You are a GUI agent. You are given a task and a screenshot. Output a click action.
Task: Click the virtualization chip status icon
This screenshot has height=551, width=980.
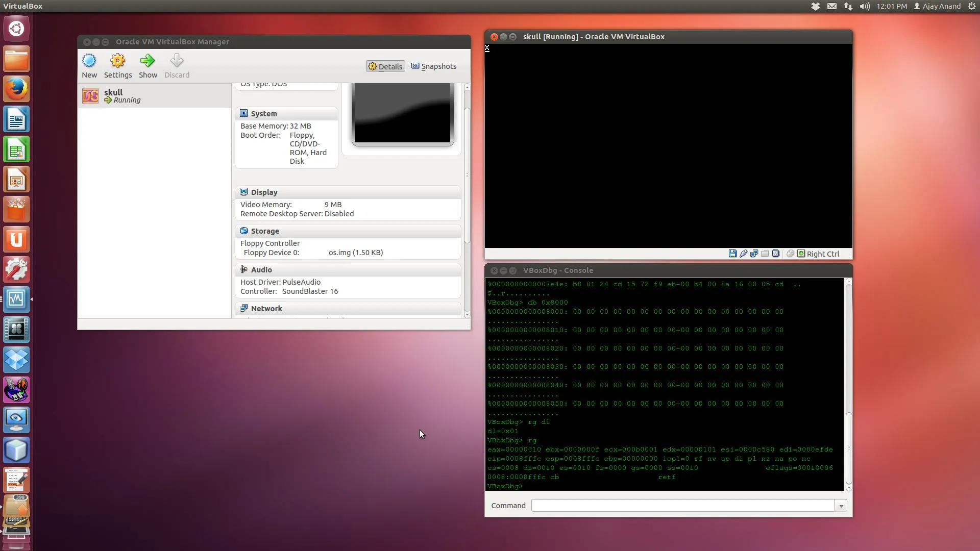pos(775,254)
